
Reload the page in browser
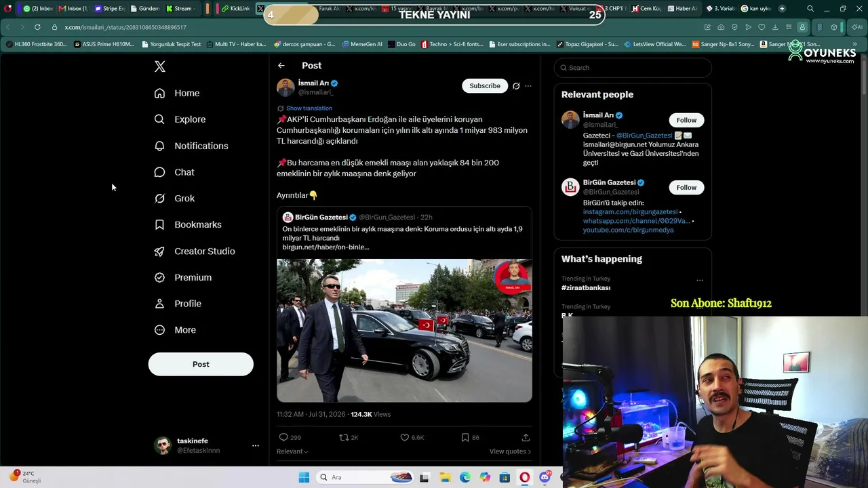pos(37,27)
